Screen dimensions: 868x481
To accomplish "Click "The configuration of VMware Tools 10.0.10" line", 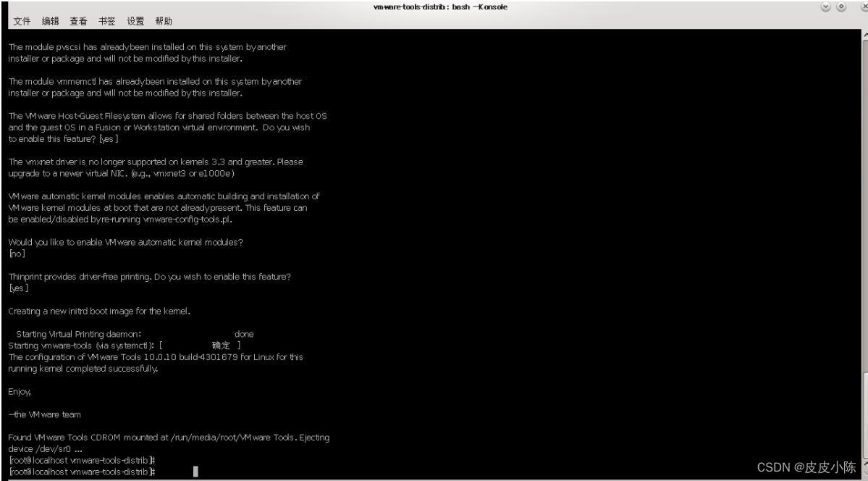I will point(156,357).
